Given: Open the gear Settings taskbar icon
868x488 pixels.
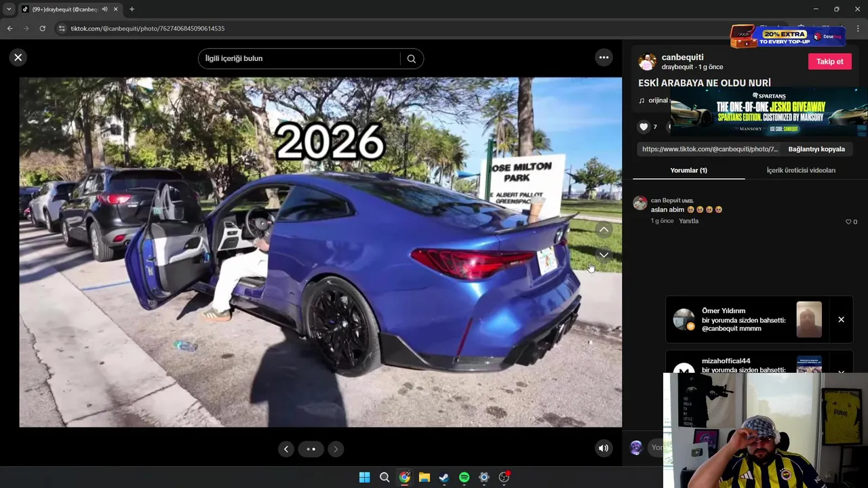Looking at the screenshot, I should tap(484, 477).
